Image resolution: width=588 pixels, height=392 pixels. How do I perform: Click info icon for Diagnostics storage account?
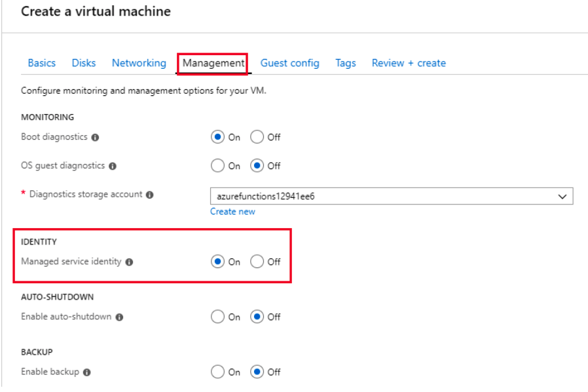pos(150,195)
